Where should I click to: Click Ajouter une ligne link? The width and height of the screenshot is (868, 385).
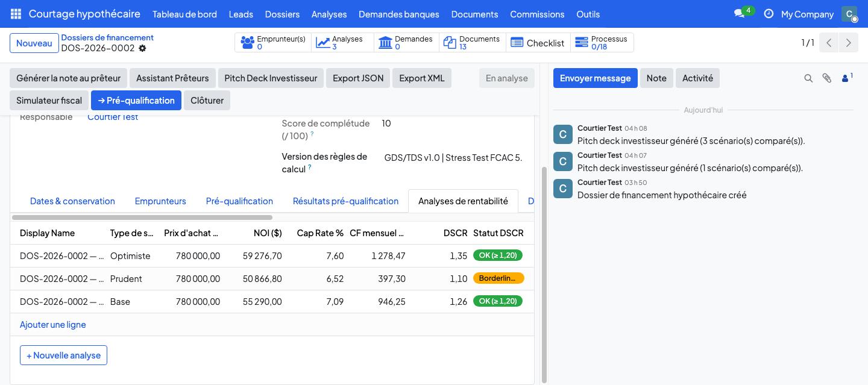point(53,325)
